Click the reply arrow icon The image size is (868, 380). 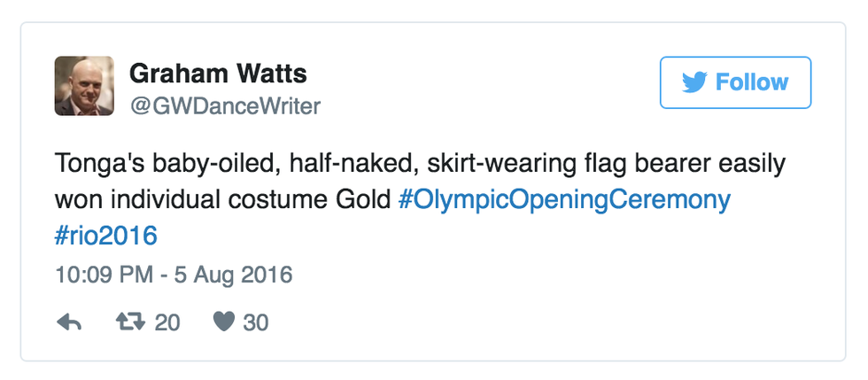coord(68,322)
